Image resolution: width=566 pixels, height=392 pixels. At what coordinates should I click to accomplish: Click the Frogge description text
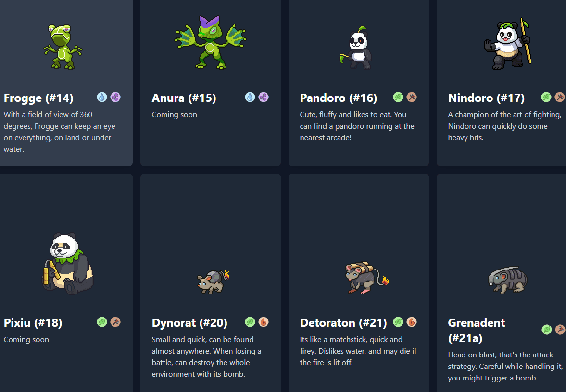coord(60,132)
